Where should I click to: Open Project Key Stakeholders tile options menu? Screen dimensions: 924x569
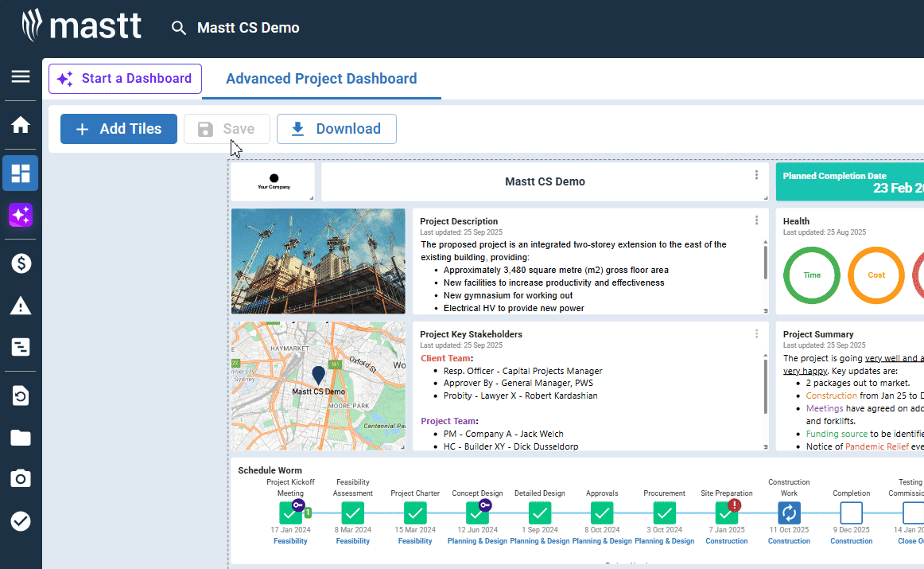click(x=756, y=333)
